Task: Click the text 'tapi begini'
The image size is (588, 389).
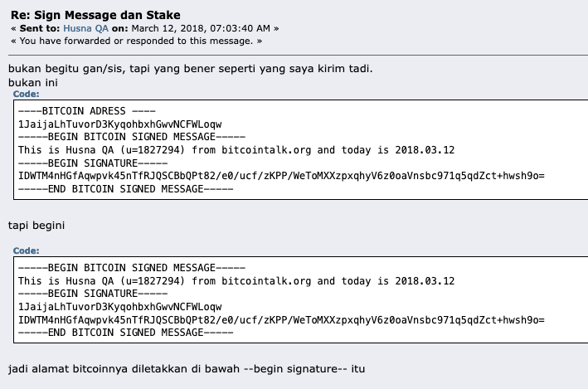Action: 36,226
